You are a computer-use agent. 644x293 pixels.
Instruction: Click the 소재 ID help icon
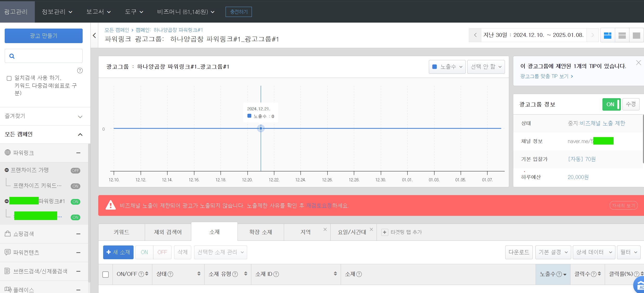[276, 274]
